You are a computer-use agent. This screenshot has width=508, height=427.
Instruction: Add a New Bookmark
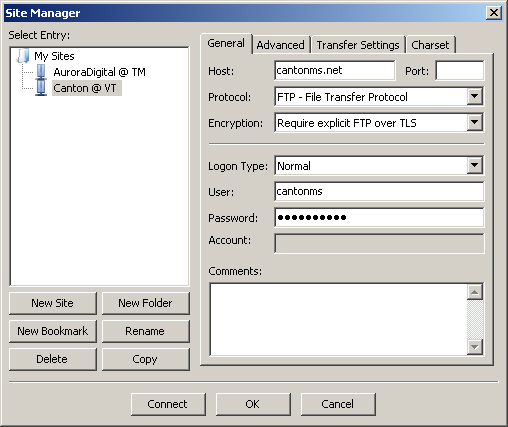click(53, 331)
